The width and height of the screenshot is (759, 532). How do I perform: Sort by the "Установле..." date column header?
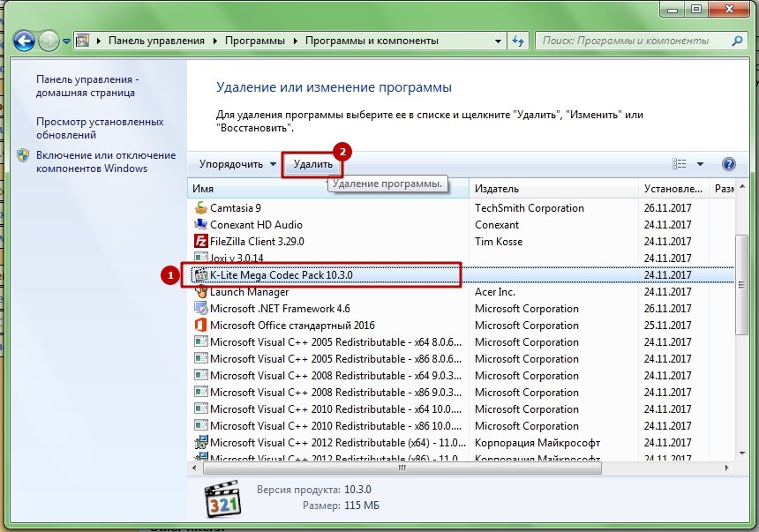673,189
